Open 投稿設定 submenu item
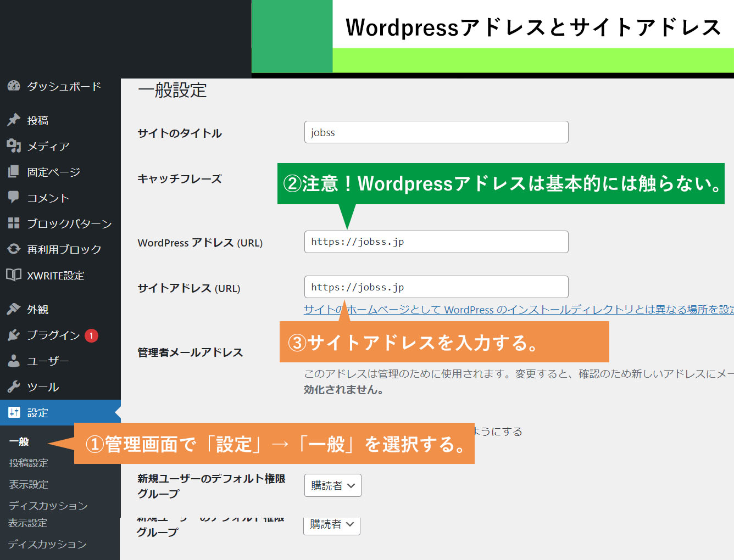This screenshot has width=734, height=560. tap(29, 463)
